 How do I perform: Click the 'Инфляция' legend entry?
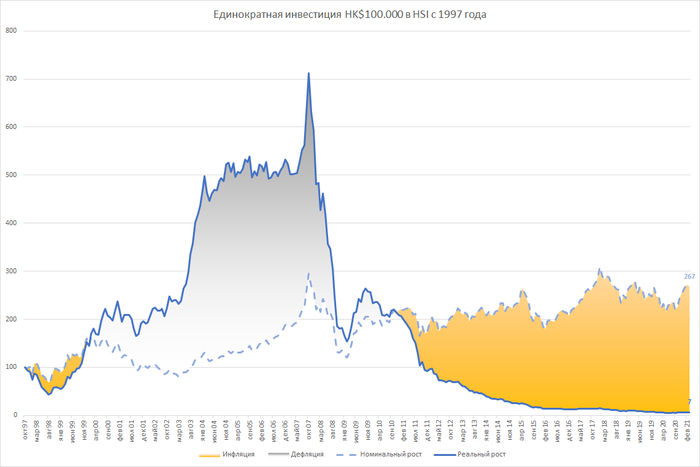[x=227, y=454]
